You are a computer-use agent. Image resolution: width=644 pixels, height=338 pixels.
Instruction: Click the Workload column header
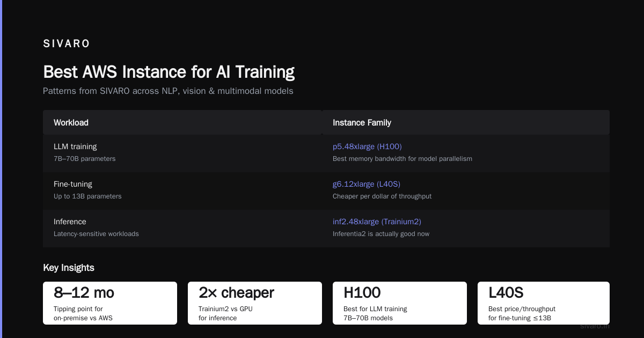tap(71, 122)
